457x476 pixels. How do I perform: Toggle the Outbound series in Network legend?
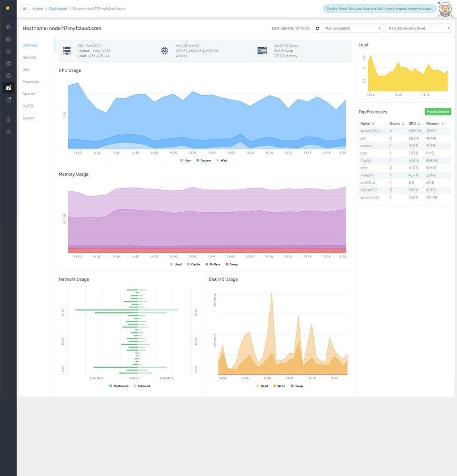(x=118, y=386)
